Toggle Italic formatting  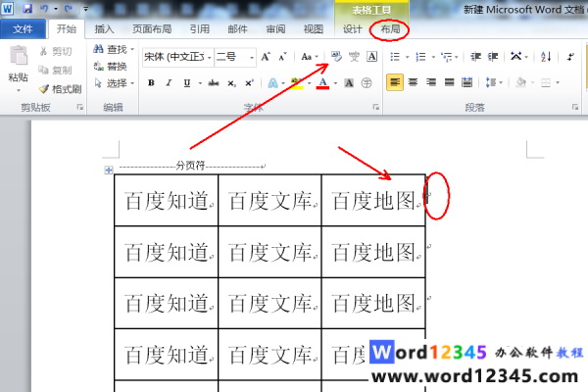[x=169, y=83]
